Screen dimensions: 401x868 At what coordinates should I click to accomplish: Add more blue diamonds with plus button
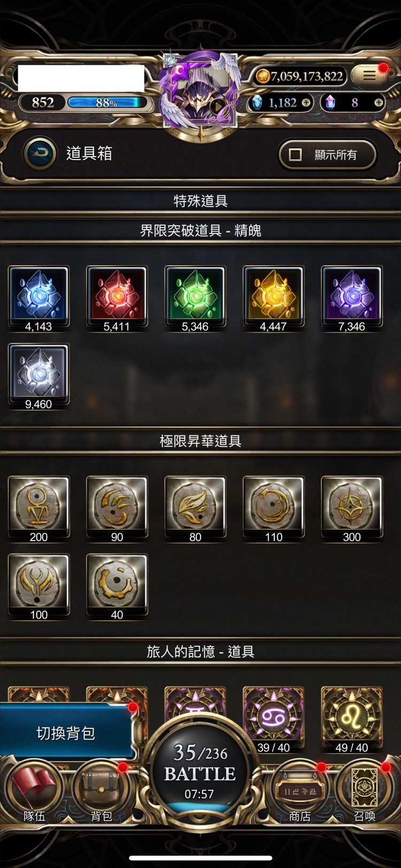tap(306, 102)
